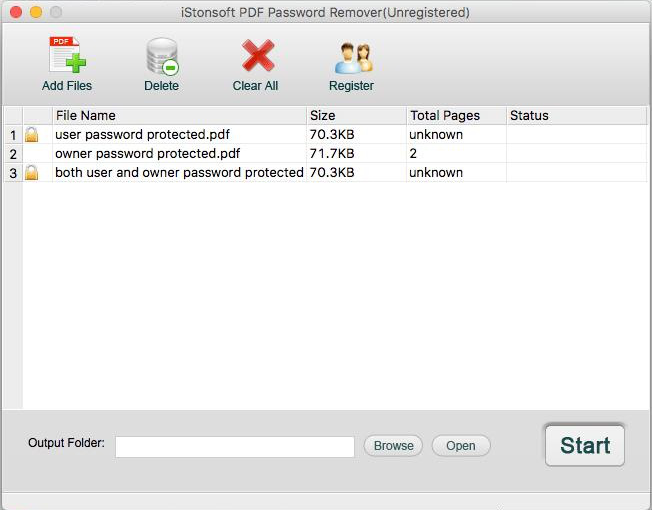Click row number 2 in the list
652x510 pixels.
13,154
